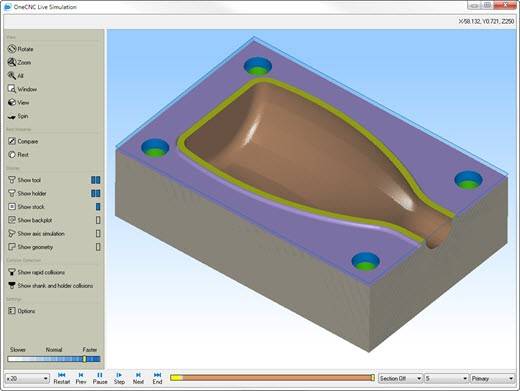Image resolution: width=520 pixels, height=391 pixels.
Task: Enable the Show backplot checkbox
Action: click(x=98, y=220)
